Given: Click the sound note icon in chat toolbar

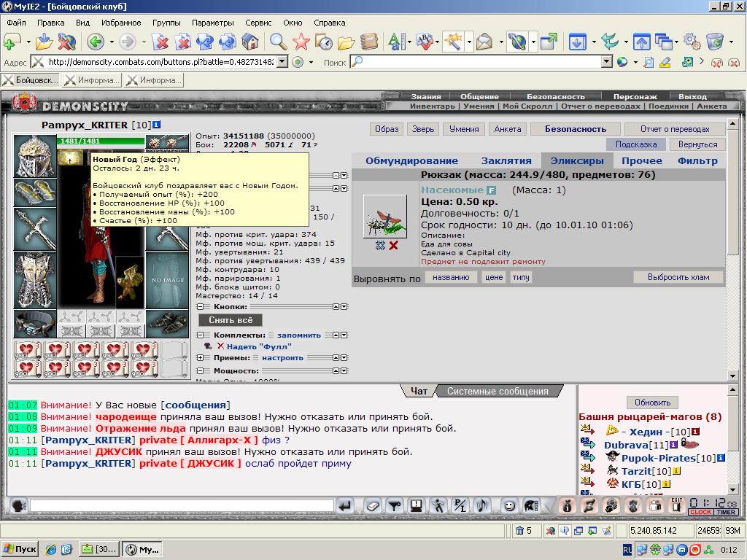Looking at the screenshot, I should [x=481, y=506].
